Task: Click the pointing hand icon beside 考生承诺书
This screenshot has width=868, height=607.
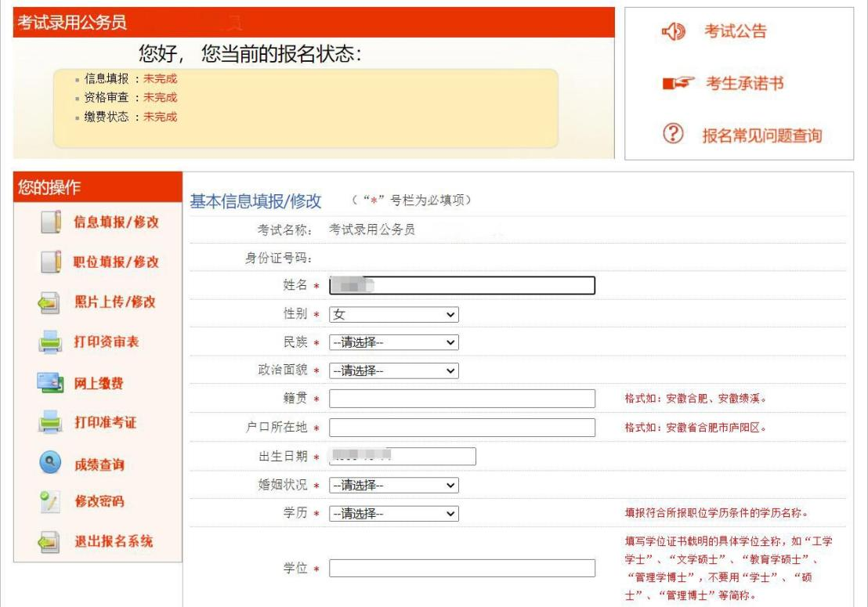Action: click(x=678, y=83)
